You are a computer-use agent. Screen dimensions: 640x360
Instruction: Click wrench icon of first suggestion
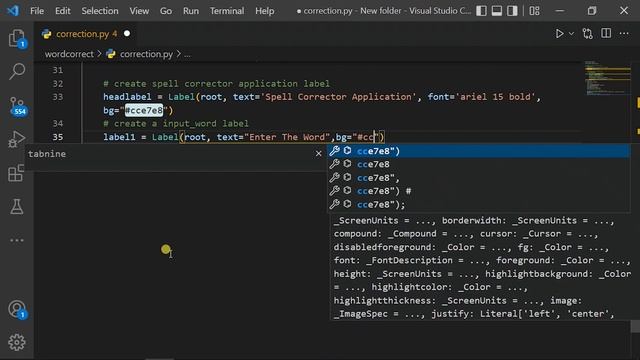coord(335,151)
